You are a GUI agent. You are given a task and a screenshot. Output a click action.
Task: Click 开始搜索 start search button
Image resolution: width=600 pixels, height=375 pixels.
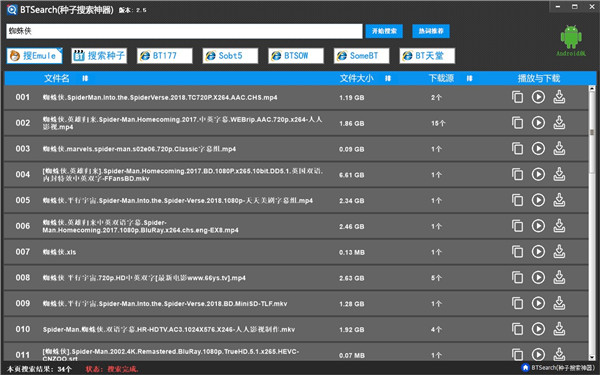pyautogui.click(x=384, y=31)
